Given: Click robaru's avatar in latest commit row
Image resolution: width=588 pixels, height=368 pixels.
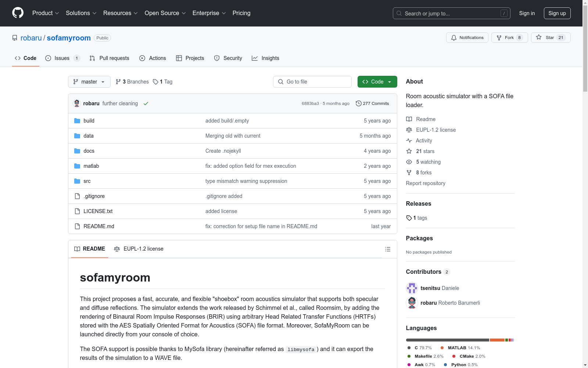Looking at the screenshot, I should (77, 103).
